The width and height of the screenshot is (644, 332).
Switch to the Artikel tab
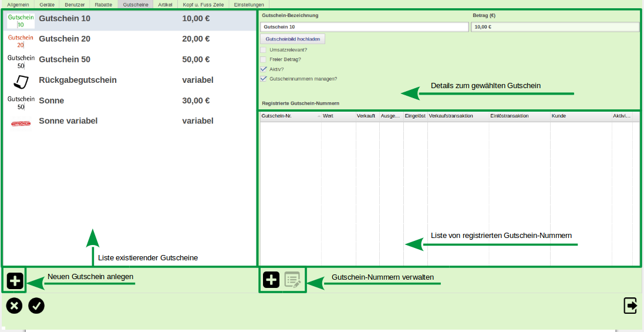click(x=166, y=4)
